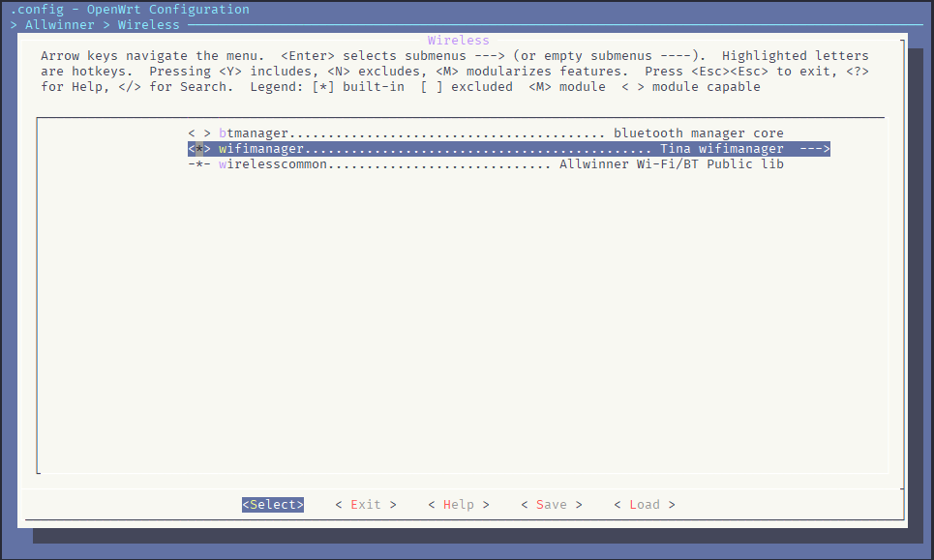Viewport: 934px width, 560px height.
Task: Click "Allwinner Wi-Fi/BT Public lib" description
Action: tap(672, 164)
